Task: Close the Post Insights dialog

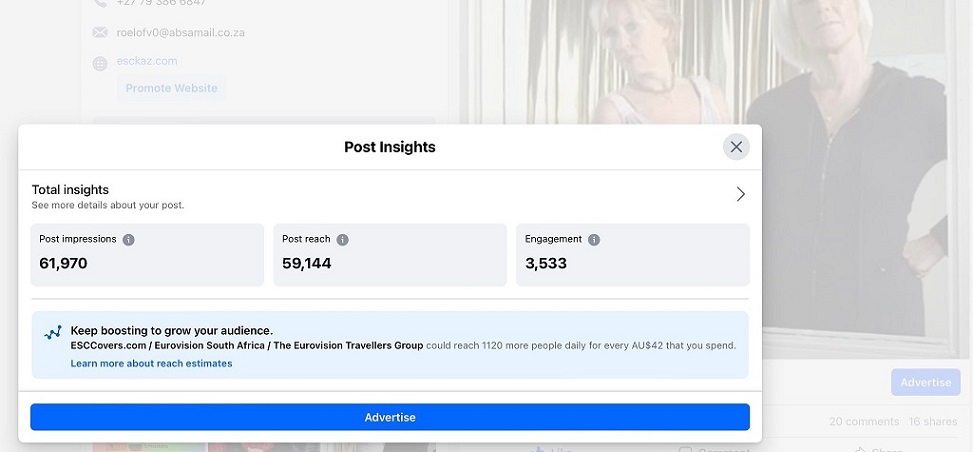Action: tap(736, 147)
